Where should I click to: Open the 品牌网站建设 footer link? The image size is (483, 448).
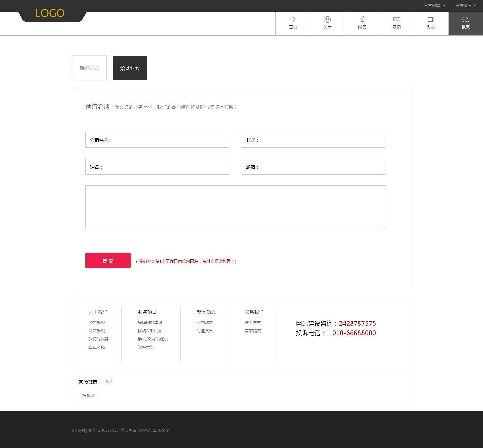click(x=150, y=323)
